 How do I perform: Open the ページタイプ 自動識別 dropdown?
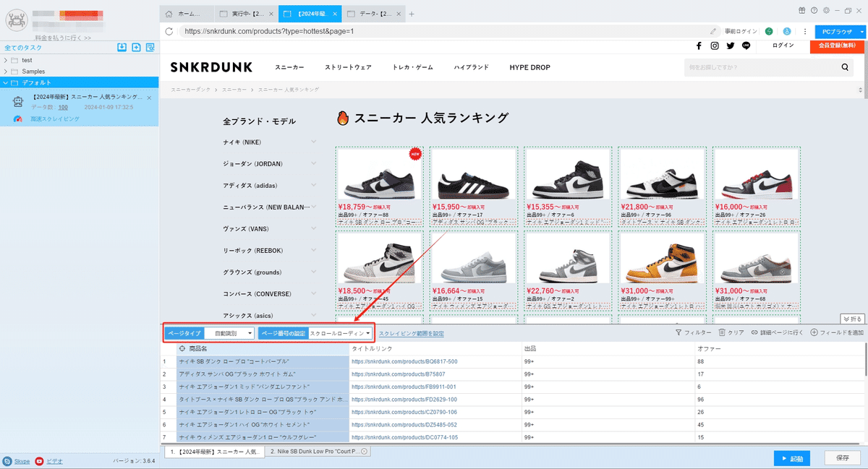coord(229,333)
